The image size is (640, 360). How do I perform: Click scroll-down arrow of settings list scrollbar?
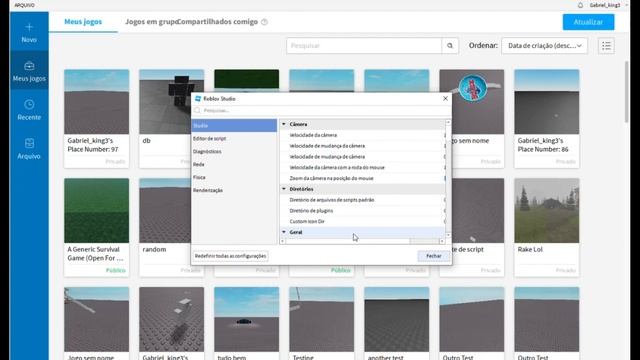tap(448, 235)
